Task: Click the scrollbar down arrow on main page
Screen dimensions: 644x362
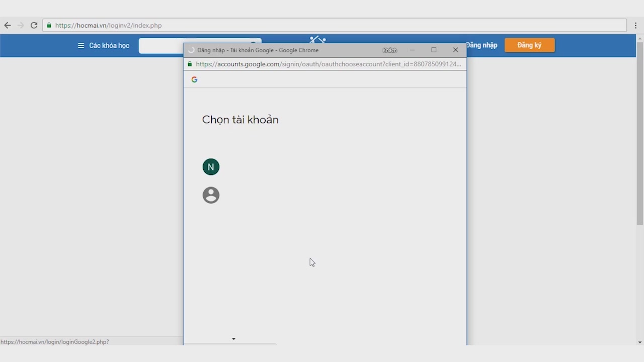Action: click(x=640, y=342)
